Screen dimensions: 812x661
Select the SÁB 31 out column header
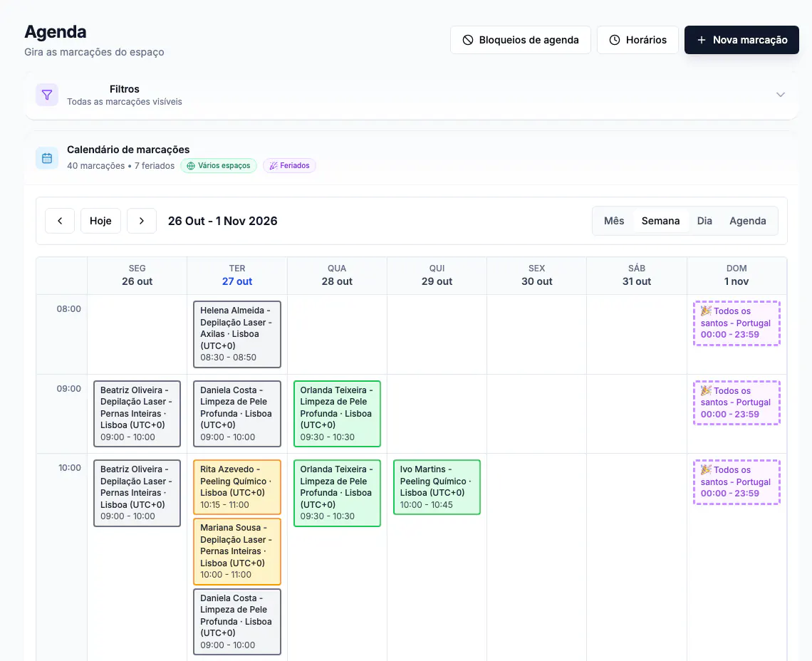point(637,276)
